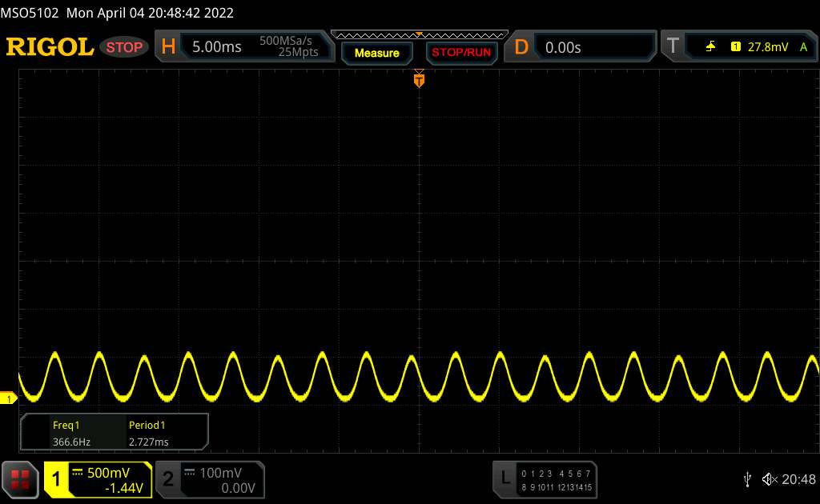Click the yellow sine waveform trace
Screen dimensions: 820x504
[x=420, y=377]
